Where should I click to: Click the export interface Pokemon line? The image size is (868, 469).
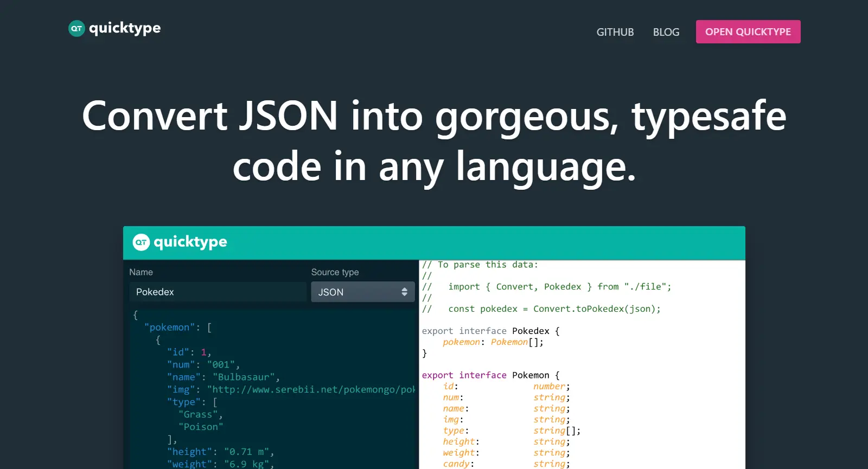point(491,375)
